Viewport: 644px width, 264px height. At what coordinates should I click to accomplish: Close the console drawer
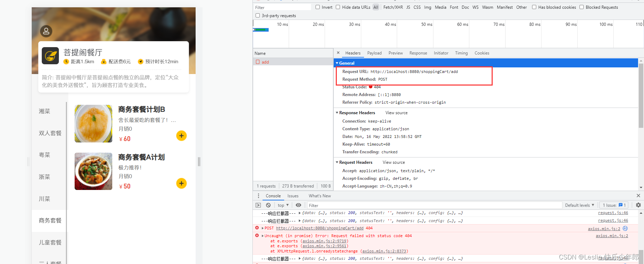tap(638, 196)
